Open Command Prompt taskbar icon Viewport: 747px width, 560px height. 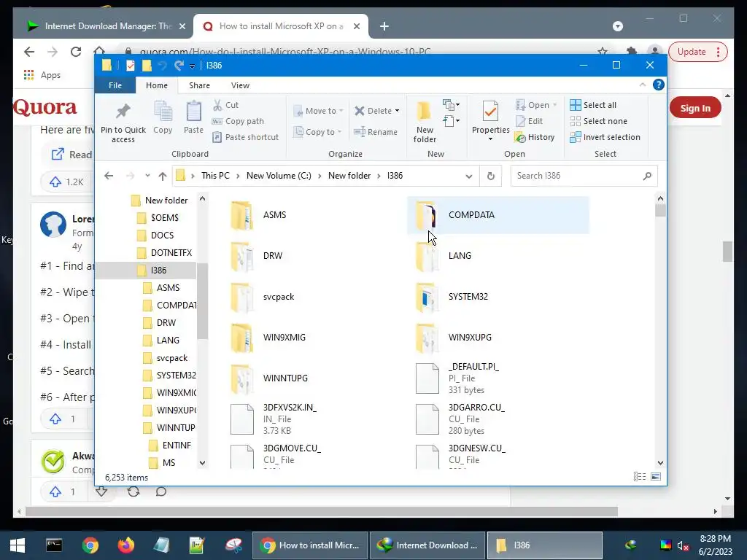click(54, 545)
